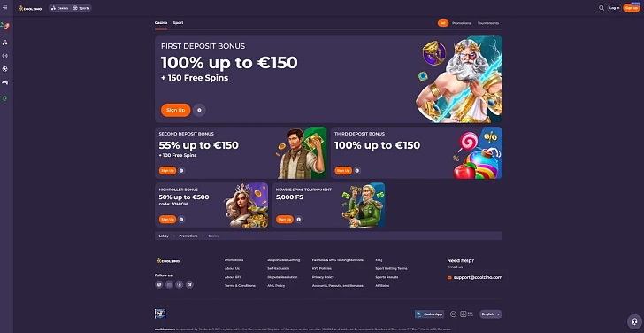Open the game controller icon in sidebar
Viewport: 644px width, 333px height.
coord(5,82)
